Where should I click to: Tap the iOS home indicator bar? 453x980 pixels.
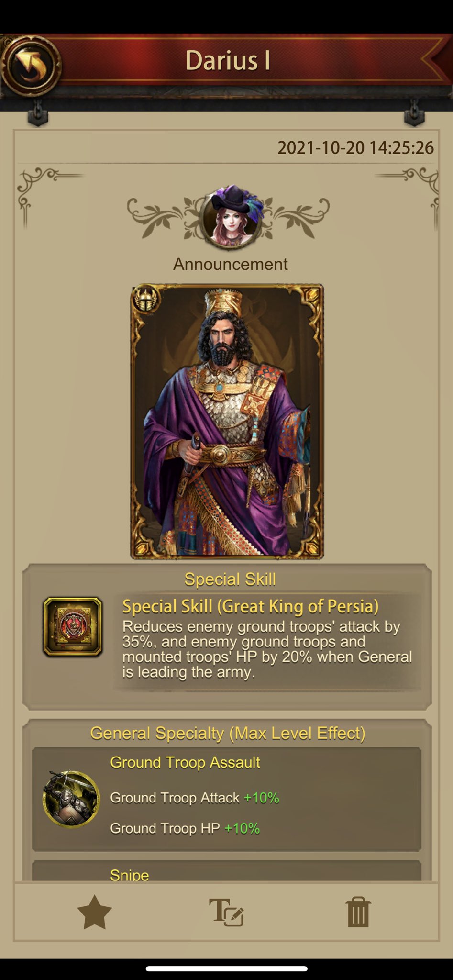click(x=227, y=969)
